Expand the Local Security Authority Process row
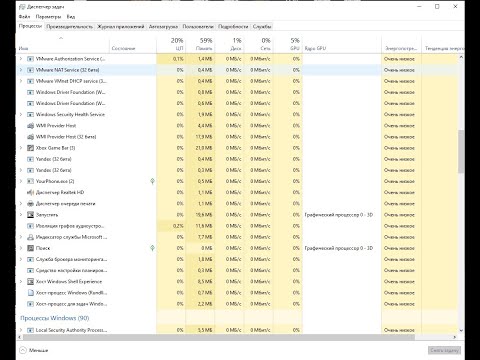 (x=21, y=330)
